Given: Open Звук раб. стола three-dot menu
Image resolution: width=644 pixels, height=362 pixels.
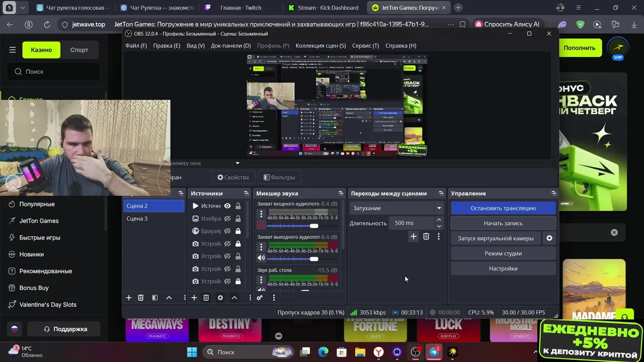Looking at the screenshot, I should point(261,280).
